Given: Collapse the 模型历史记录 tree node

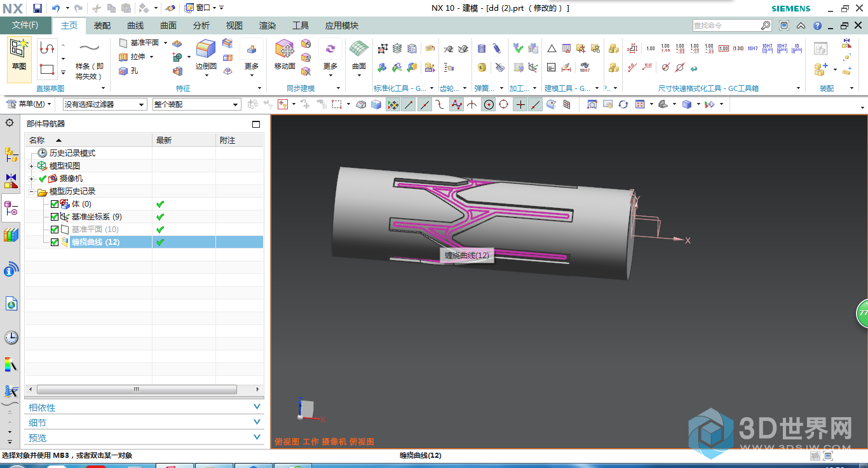Looking at the screenshot, I should tap(32, 191).
